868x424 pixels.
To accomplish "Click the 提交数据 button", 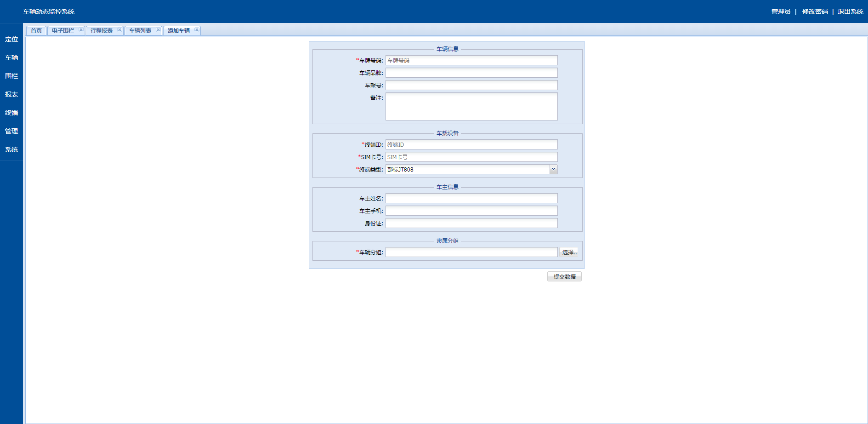I will (564, 276).
